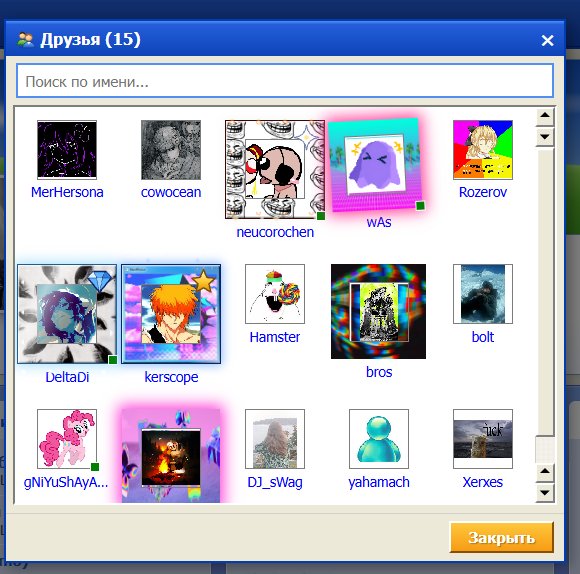Open bolt's dark figure avatar
The height and width of the screenshot is (574, 580).
pyautogui.click(x=483, y=294)
